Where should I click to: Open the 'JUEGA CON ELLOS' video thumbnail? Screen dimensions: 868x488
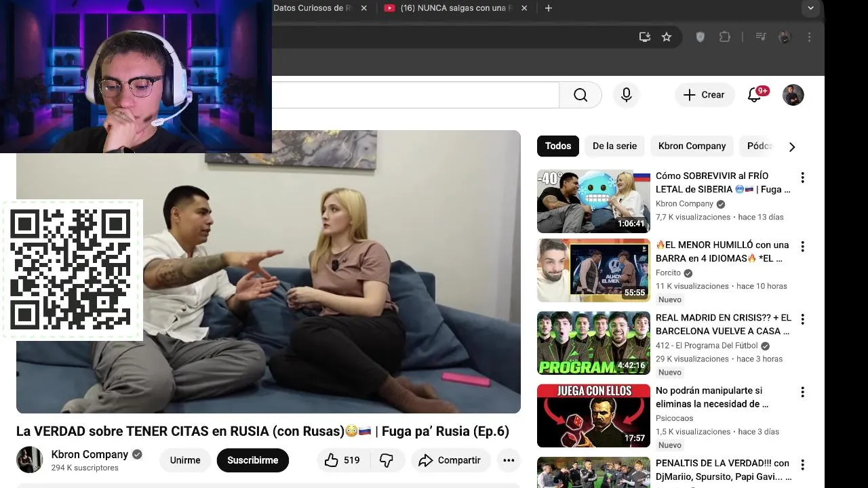[x=593, y=416]
